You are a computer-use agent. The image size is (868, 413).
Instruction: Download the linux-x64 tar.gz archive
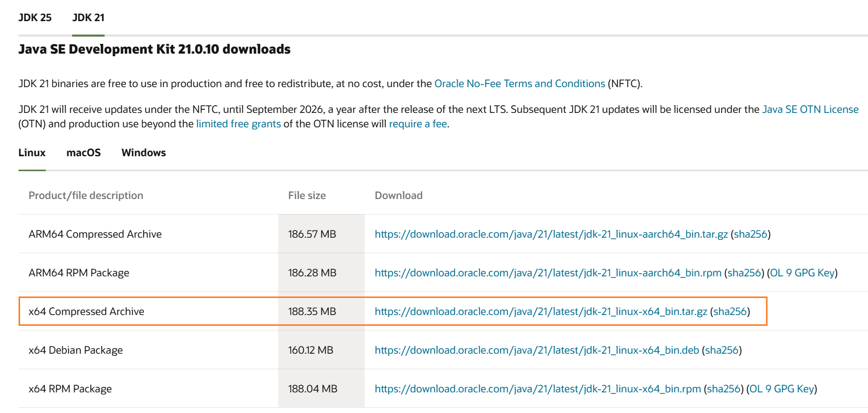point(541,311)
